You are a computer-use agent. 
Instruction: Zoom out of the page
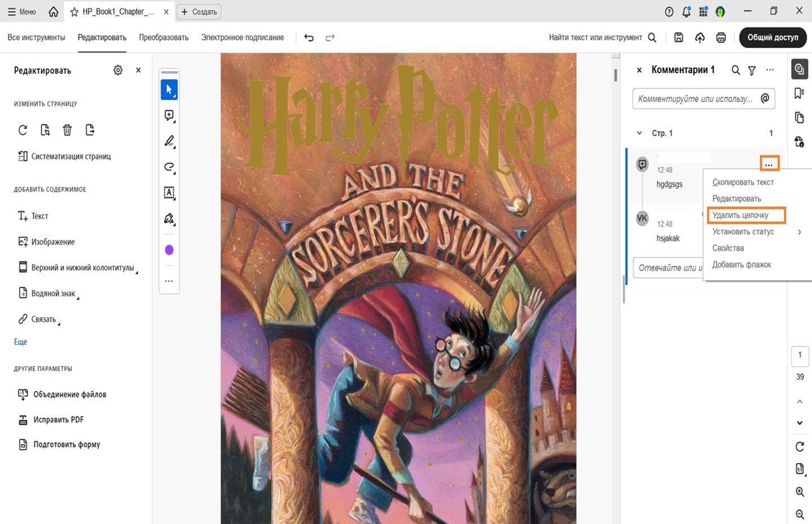(x=800, y=514)
